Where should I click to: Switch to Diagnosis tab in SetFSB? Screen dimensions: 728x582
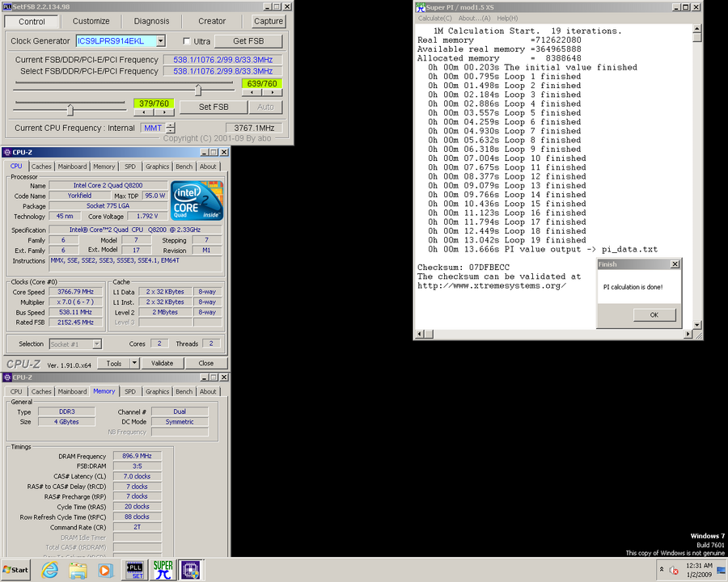click(151, 21)
